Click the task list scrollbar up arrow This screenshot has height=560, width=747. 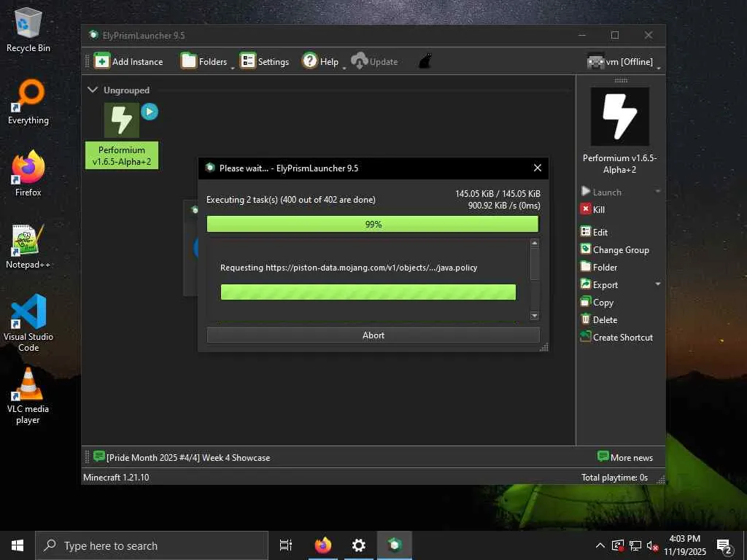(535, 244)
